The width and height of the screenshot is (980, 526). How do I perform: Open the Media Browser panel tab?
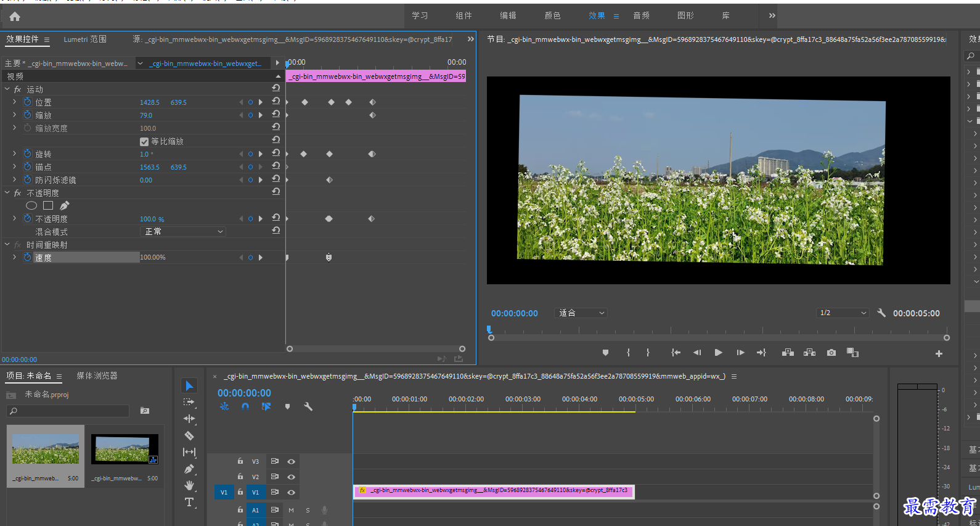point(97,376)
